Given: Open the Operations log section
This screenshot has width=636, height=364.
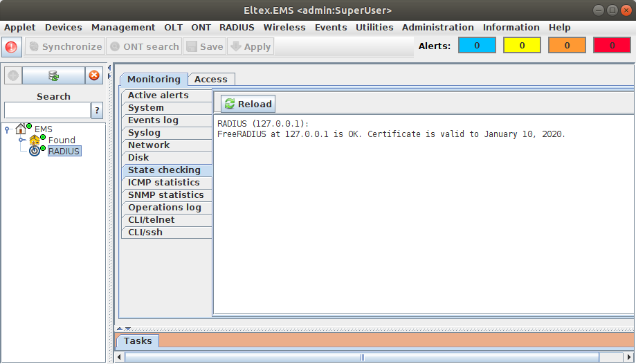Looking at the screenshot, I should pyautogui.click(x=167, y=208).
